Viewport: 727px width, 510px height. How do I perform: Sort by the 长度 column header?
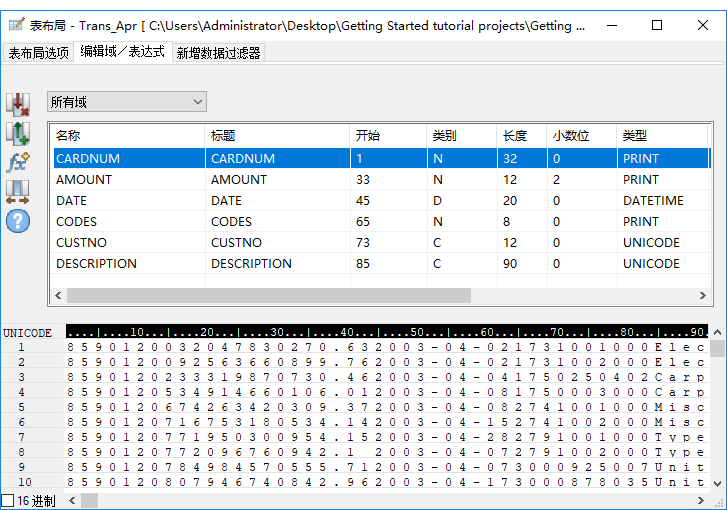514,136
